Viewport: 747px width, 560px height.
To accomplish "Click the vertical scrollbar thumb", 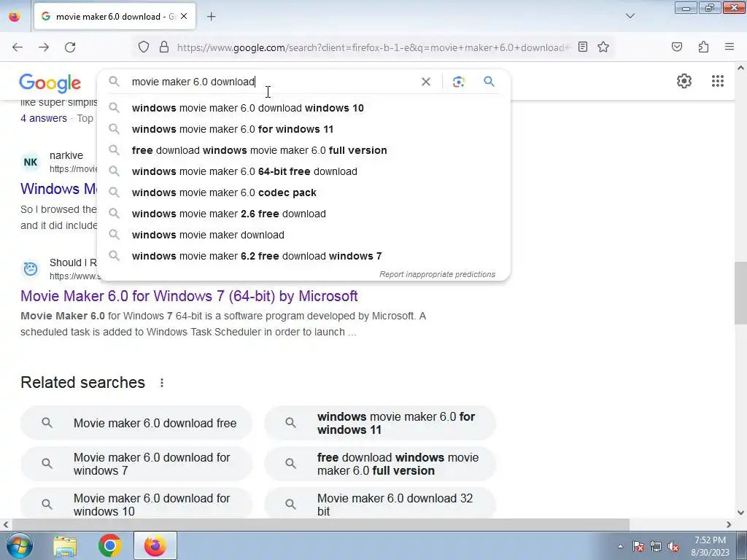I will (x=741, y=293).
